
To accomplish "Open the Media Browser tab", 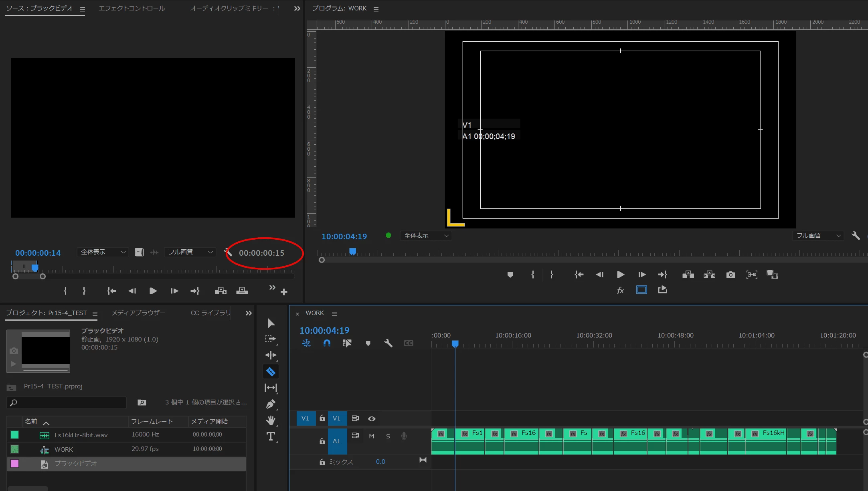I will click(x=138, y=313).
